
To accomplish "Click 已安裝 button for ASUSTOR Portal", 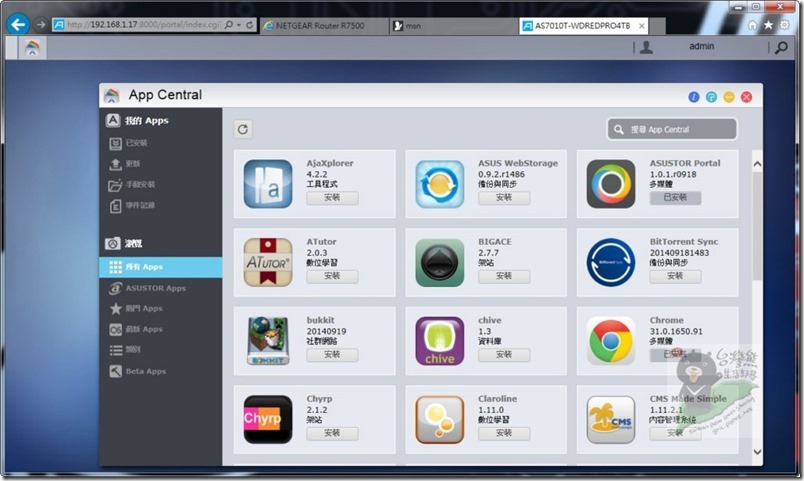I will point(675,198).
